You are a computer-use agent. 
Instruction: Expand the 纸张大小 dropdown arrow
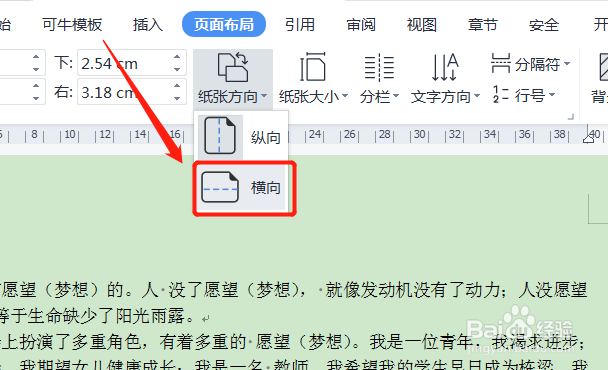click(x=345, y=96)
